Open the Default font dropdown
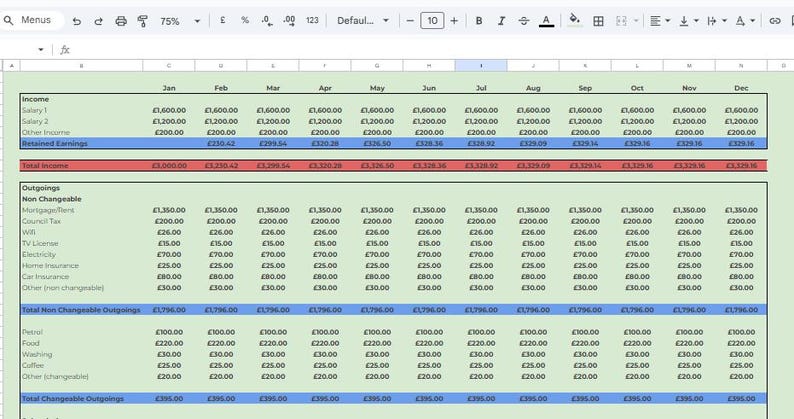This screenshot has height=419, width=794. [363, 21]
